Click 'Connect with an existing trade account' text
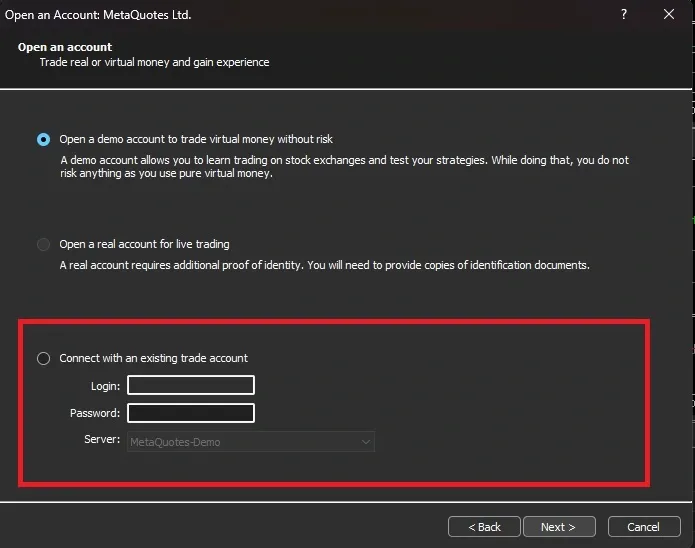Screen dimensions: 695x548 153,358
